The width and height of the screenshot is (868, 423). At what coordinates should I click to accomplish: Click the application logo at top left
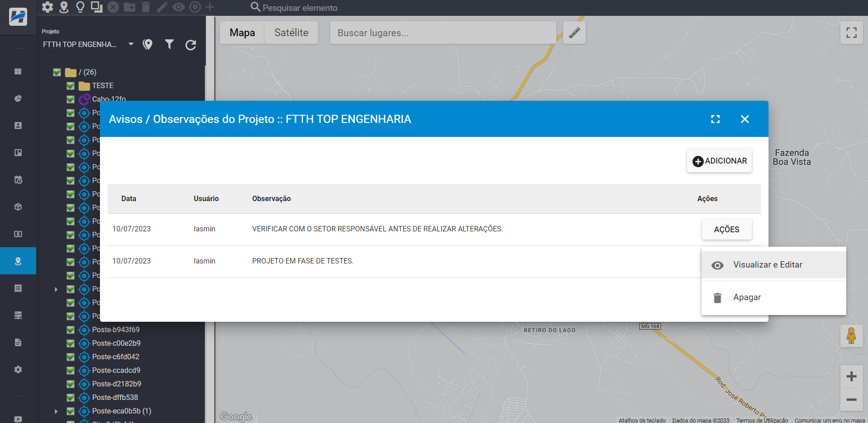(18, 17)
